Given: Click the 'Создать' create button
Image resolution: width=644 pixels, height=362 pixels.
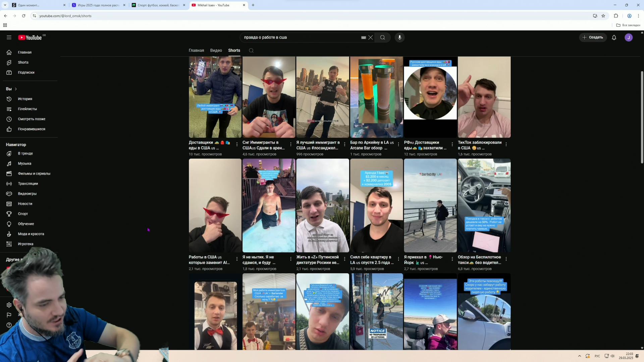Looking at the screenshot, I should [x=593, y=38].
